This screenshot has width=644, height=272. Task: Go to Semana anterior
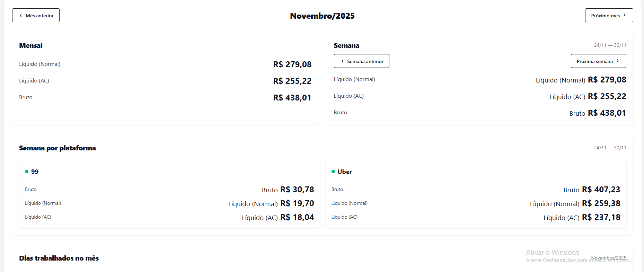click(x=361, y=61)
